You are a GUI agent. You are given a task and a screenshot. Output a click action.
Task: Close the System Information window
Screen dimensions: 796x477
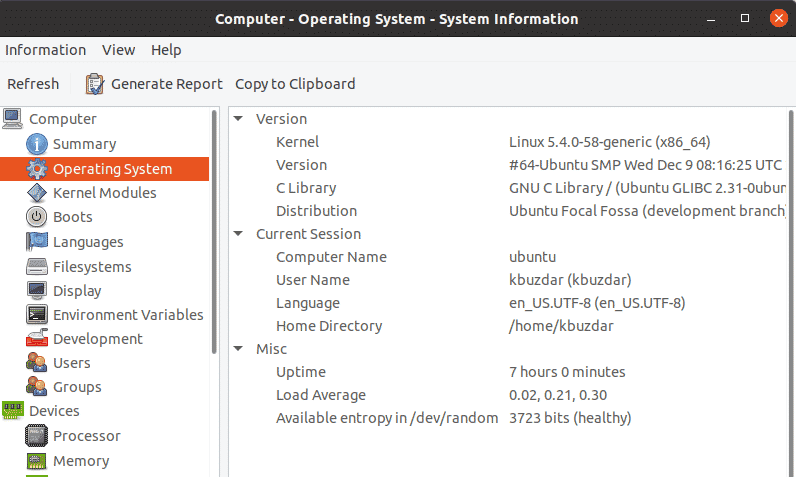coord(778,19)
